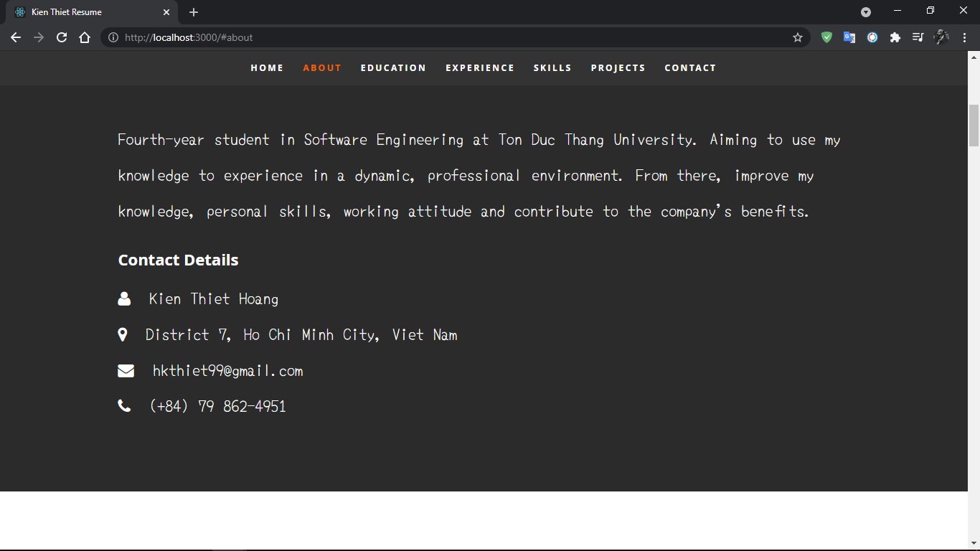Screen dimensions: 980x551
Task: Click the green shield extension icon
Action: point(826,37)
